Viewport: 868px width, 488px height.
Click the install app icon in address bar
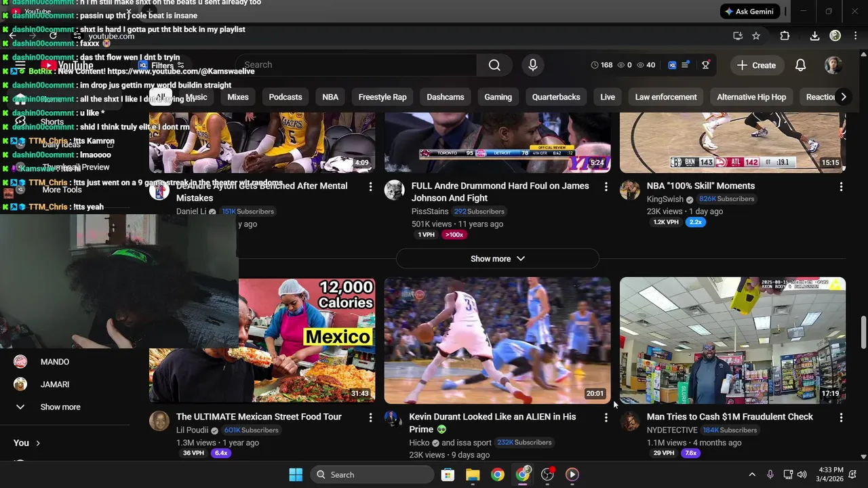tap(738, 36)
